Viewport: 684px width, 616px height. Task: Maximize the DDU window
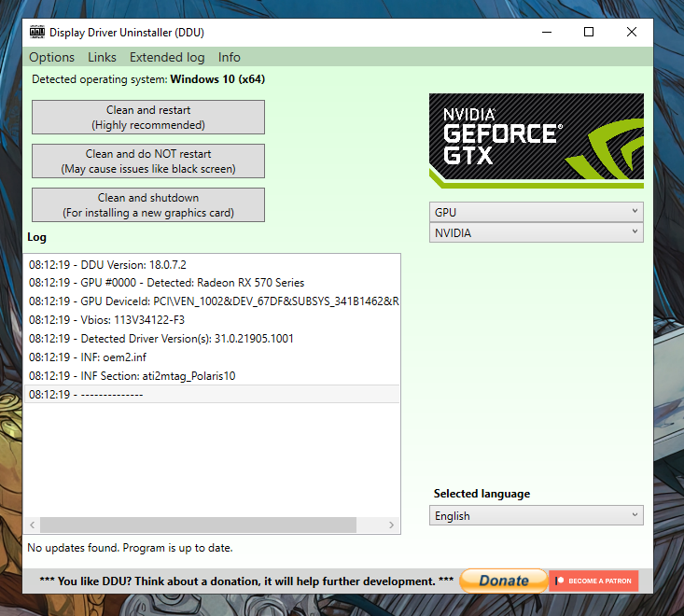click(x=589, y=32)
